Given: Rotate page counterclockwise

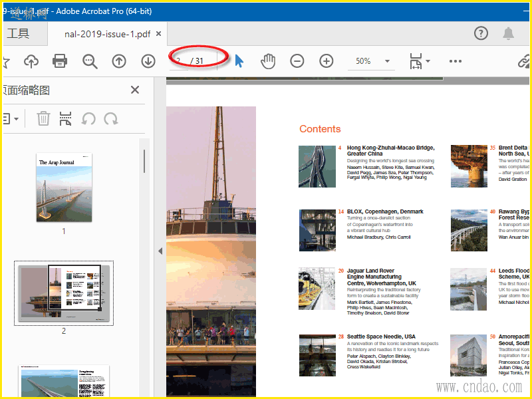Looking at the screenshot, I should click(x=88, y=119).
